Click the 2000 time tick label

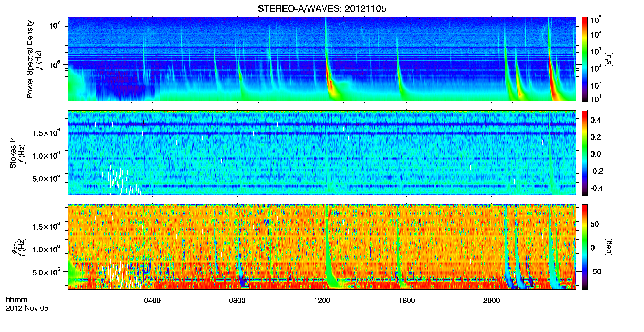pyautogui.click(x=491, y=300)
